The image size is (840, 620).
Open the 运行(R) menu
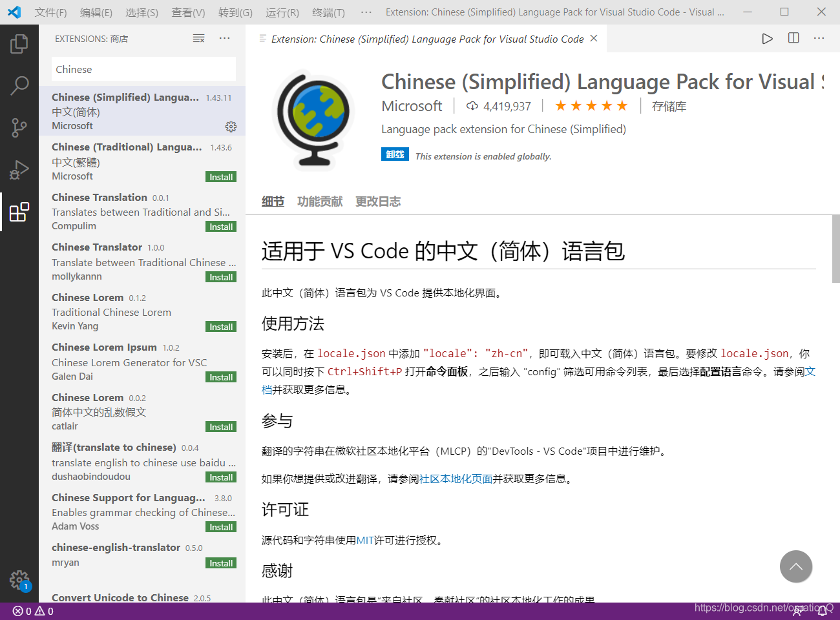(282, 12)
